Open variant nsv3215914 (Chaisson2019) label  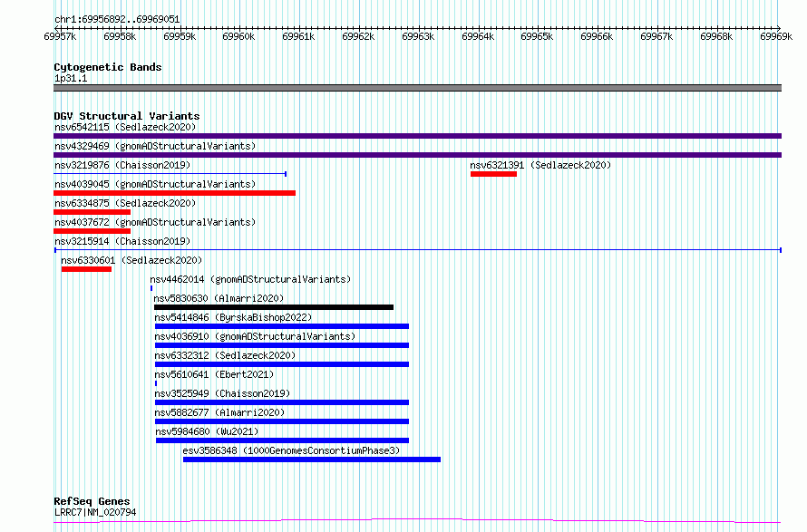click(x=122, y=241)
